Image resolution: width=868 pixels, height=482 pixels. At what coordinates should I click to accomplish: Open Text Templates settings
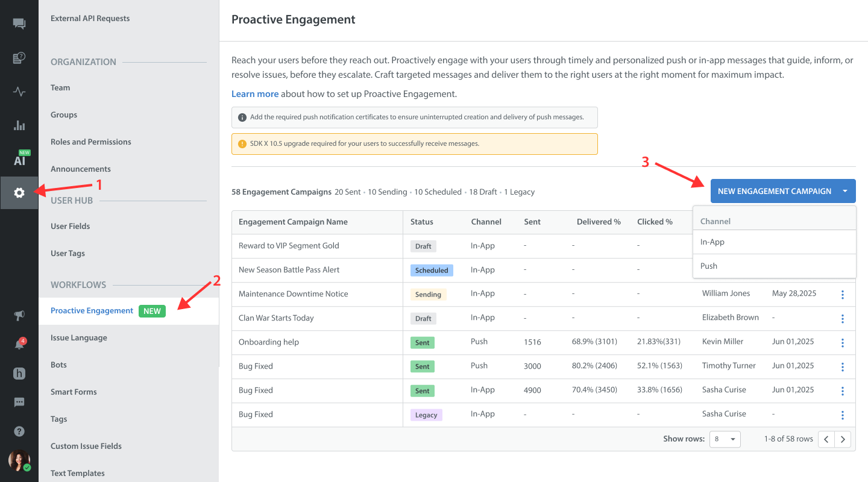point(78,474)
